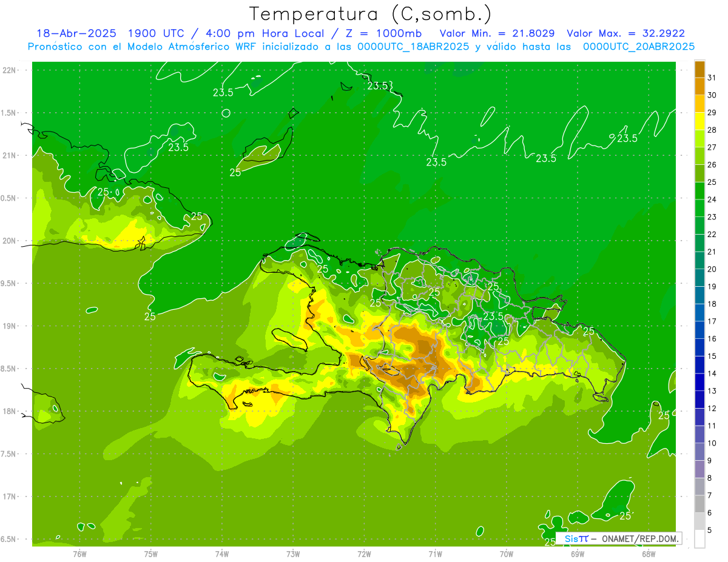
Task: Click the 70W longitude axis label
Action: [507, 554]
